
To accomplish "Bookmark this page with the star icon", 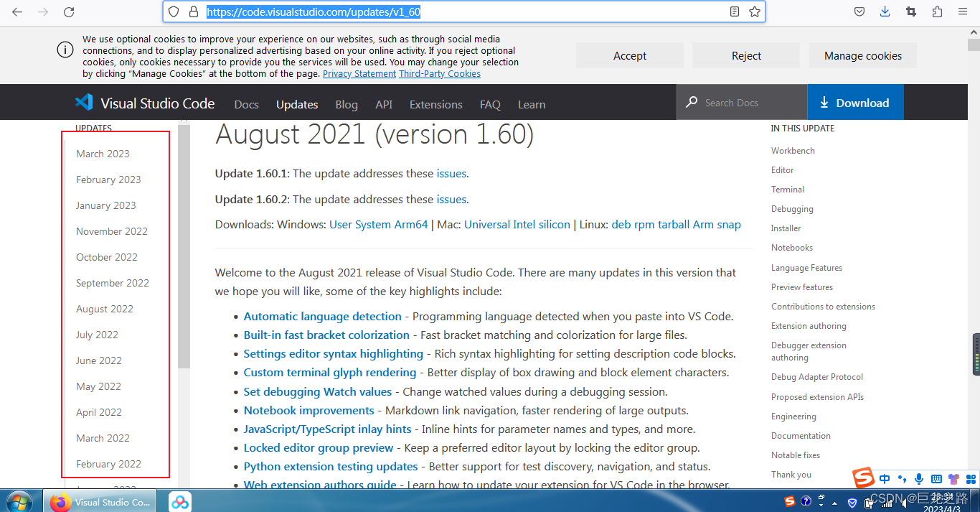I will [754, 11].
